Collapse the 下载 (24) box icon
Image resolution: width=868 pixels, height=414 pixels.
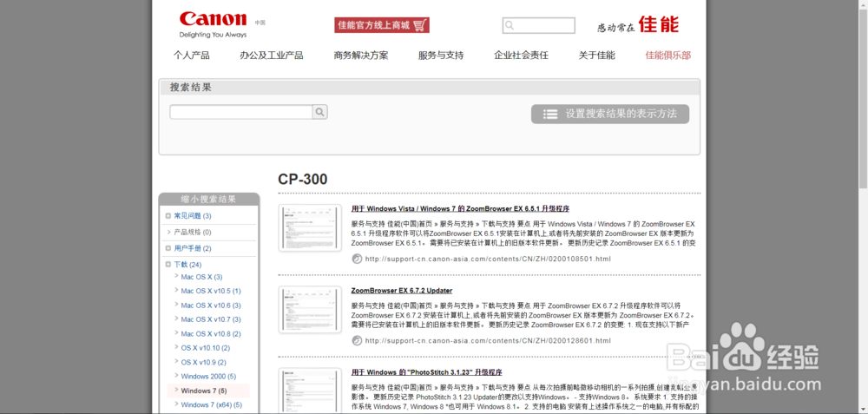pyautogui.click(x=168, y=265)
